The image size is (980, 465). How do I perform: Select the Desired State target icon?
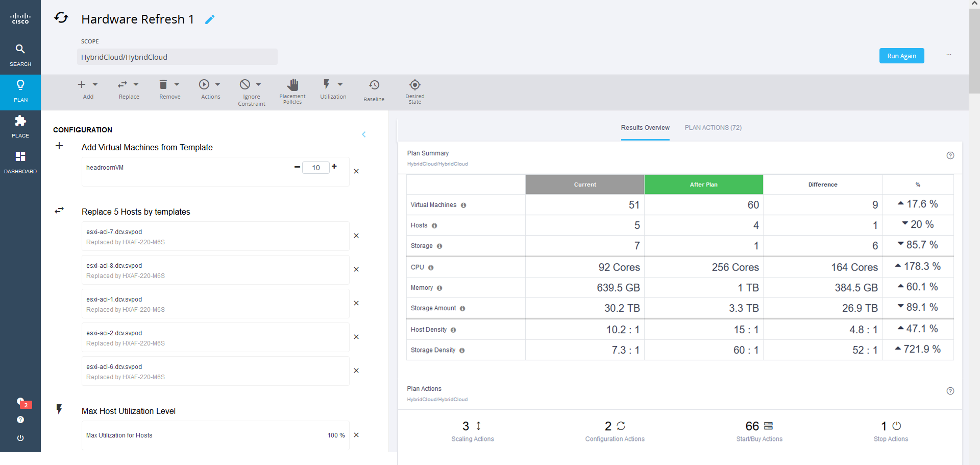point(414,85)
